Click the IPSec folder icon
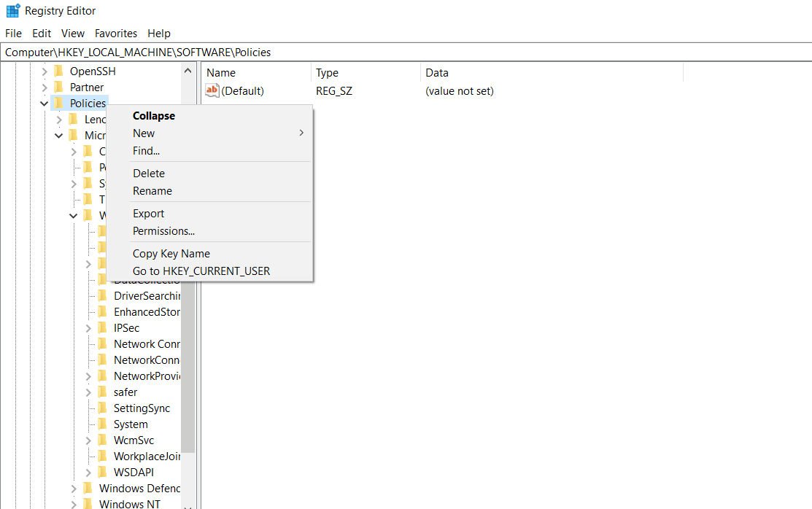The width and height of the screenshot is (812, 509). tap(102, 328)
